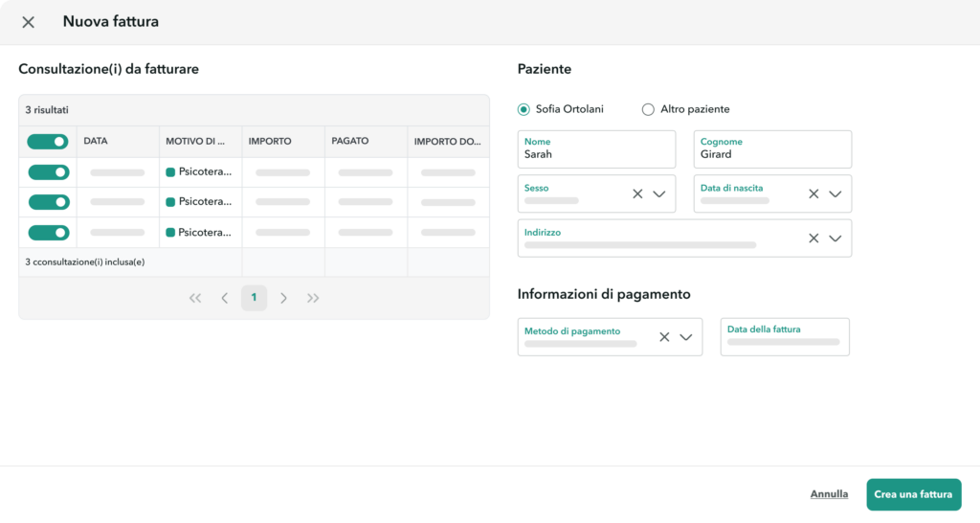
Task: Go to last page of results
Action: click(313, 299)
